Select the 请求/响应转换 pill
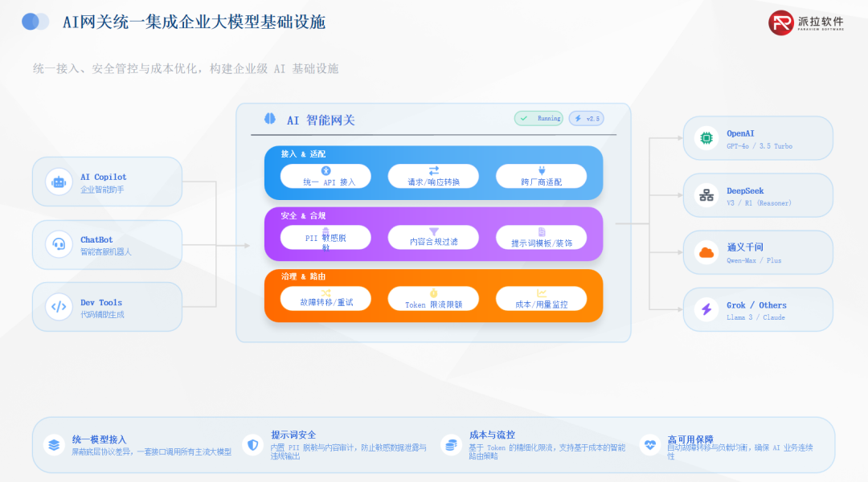Screen dimensions: 868x482 (x=433, y=176)
